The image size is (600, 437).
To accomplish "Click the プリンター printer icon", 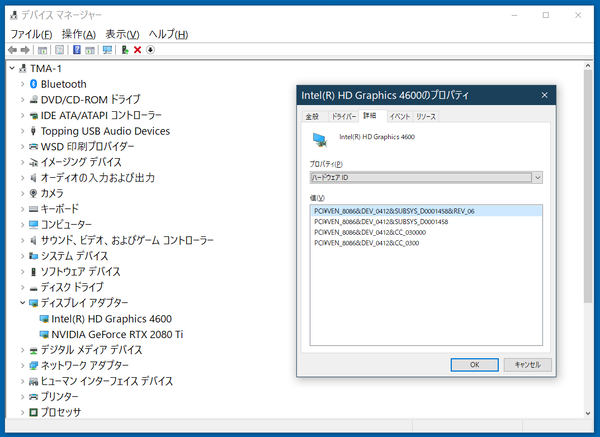I will (33, 396).
